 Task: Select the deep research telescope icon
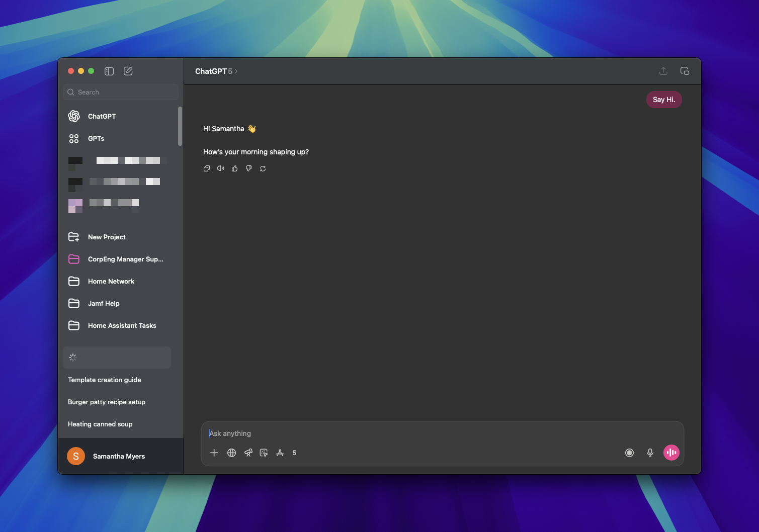tap(248, 453)
